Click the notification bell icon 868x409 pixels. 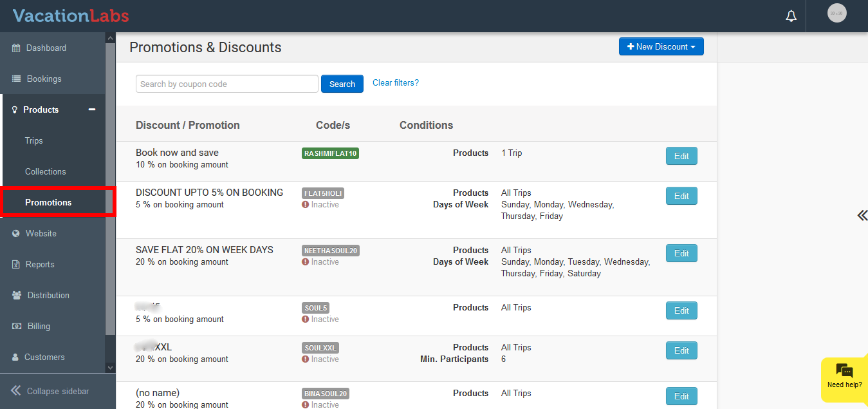coord(791,16)
